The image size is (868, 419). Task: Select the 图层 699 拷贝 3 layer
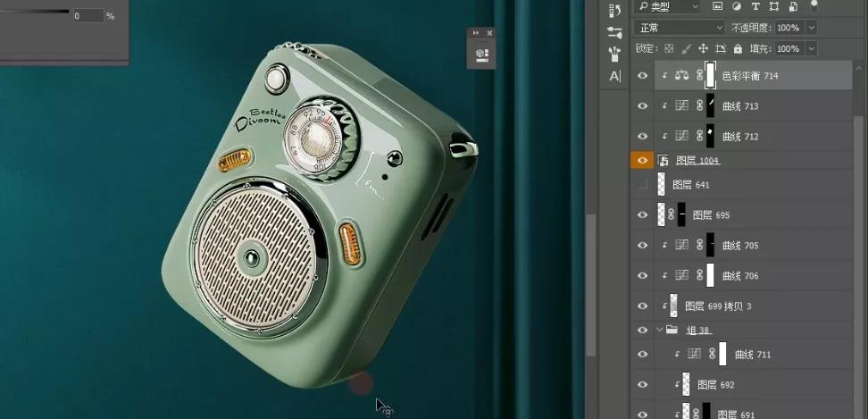point(754,306)
